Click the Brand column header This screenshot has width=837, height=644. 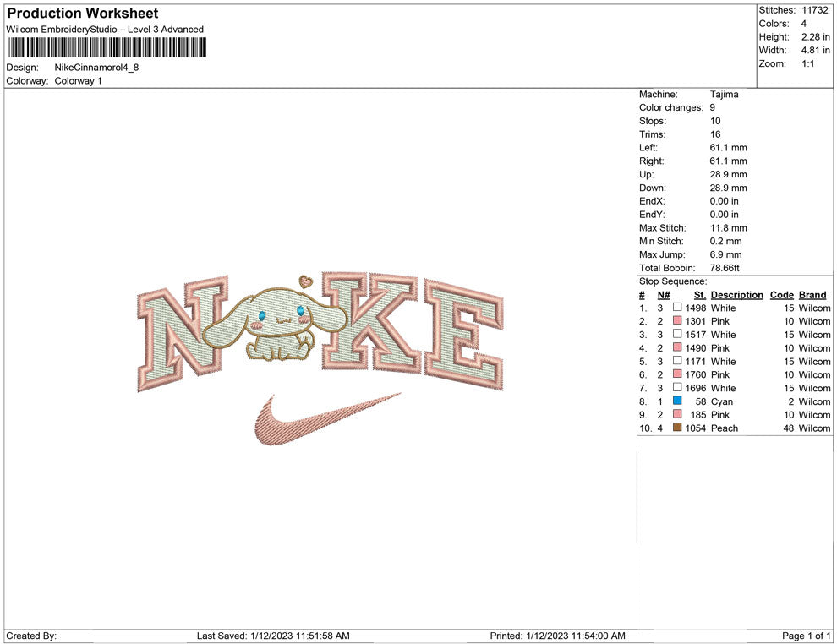[x=812, y=295]
